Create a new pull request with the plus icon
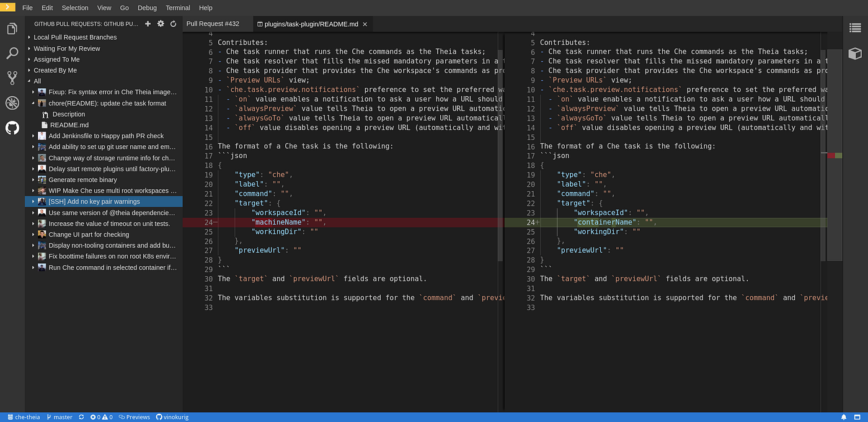The width and height of the screenshot is (868, 422). (x=147, y=23)
